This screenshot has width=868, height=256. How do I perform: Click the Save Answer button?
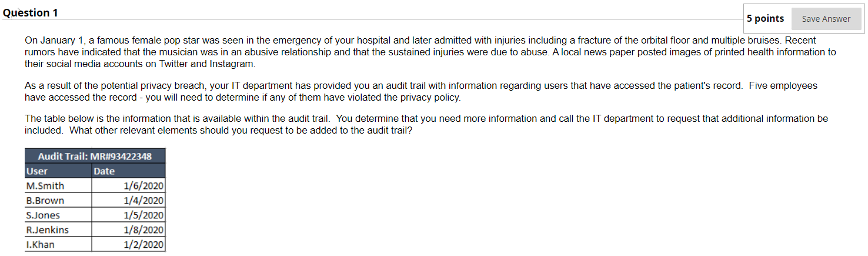pyautogui.click(x=826, y=19)
